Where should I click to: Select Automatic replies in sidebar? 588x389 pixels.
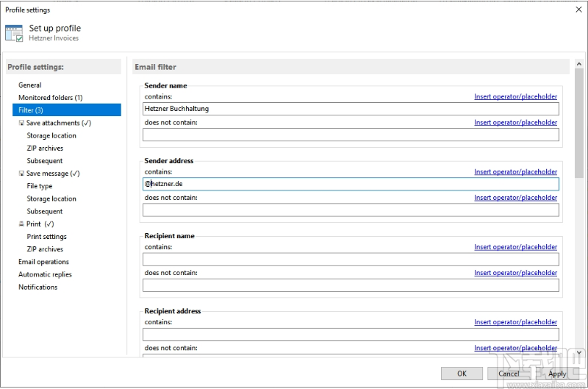pos(45,274)
